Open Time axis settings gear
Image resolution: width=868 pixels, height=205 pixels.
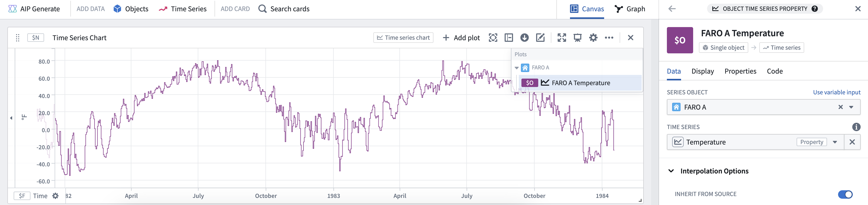pos(56,196)
